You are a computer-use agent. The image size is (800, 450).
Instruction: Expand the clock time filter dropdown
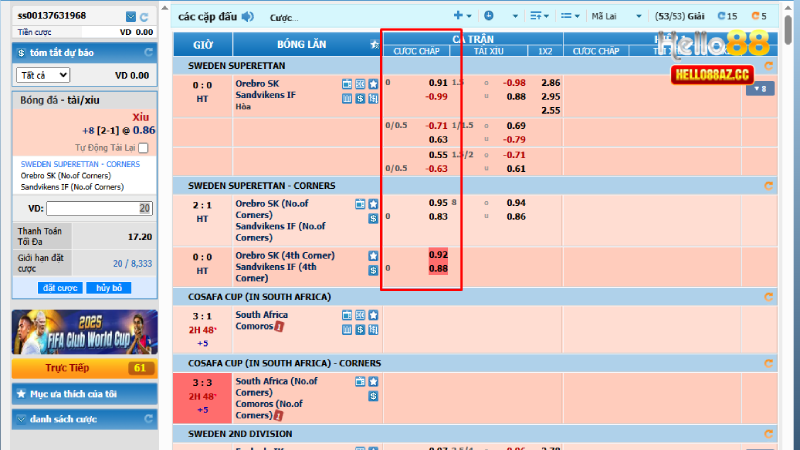493,16
